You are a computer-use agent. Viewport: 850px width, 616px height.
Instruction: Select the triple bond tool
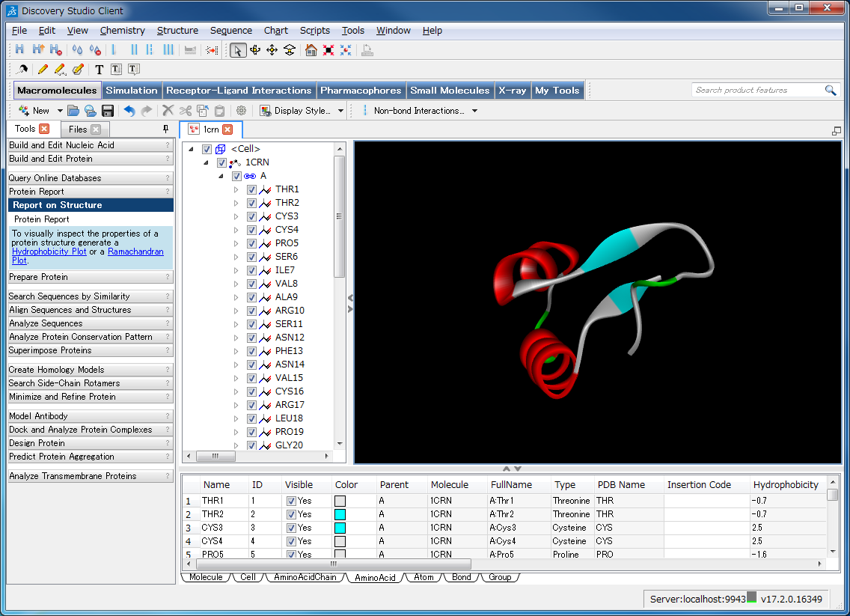click(x=168, y=50)
